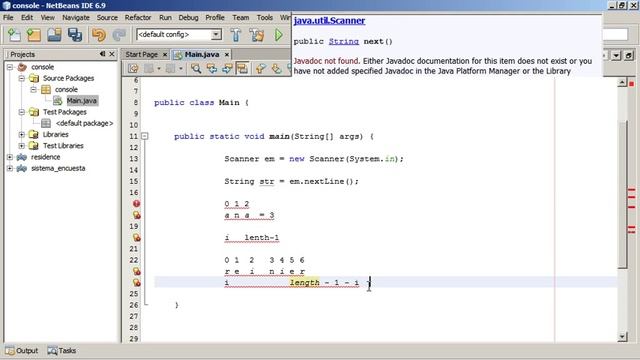Open the Profile menu
Image resolution: width=640 pixels, height=360 pixels.
point(215,18)
